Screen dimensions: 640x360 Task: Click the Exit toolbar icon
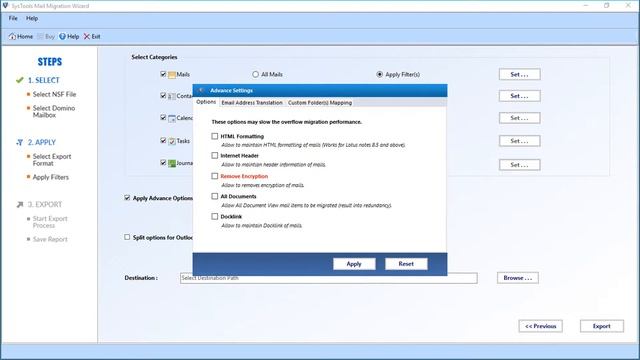click(87, 36)
